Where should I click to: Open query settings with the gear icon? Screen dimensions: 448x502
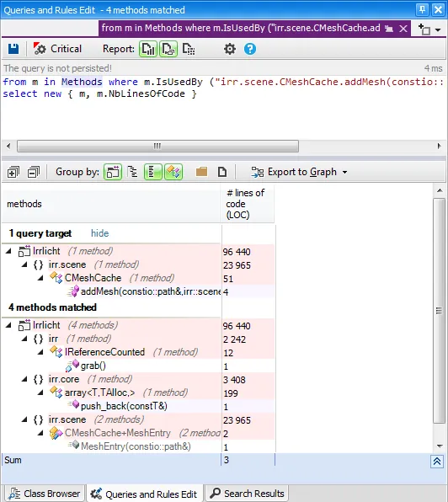pos(229,49)
